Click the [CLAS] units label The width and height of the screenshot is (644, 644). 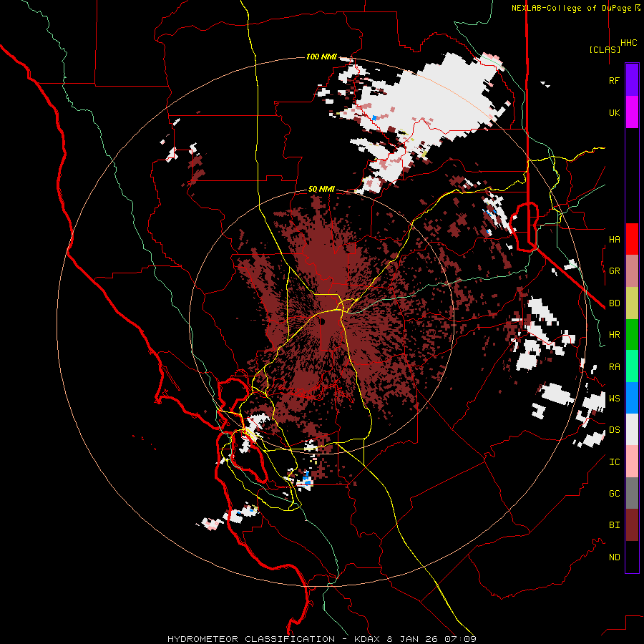605,49
